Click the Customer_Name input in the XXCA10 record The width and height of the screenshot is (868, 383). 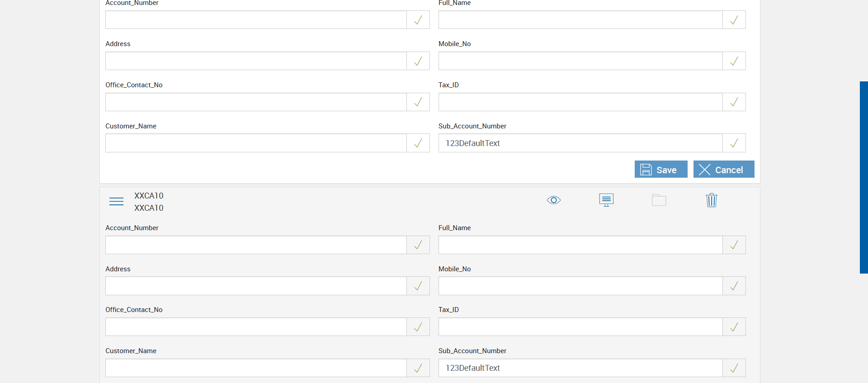[256, 368]
